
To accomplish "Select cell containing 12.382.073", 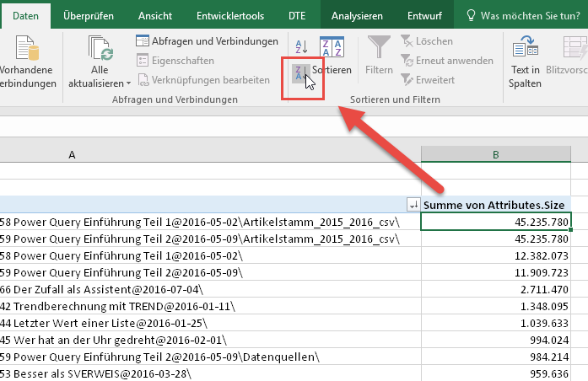I will [x=496, y=255].
